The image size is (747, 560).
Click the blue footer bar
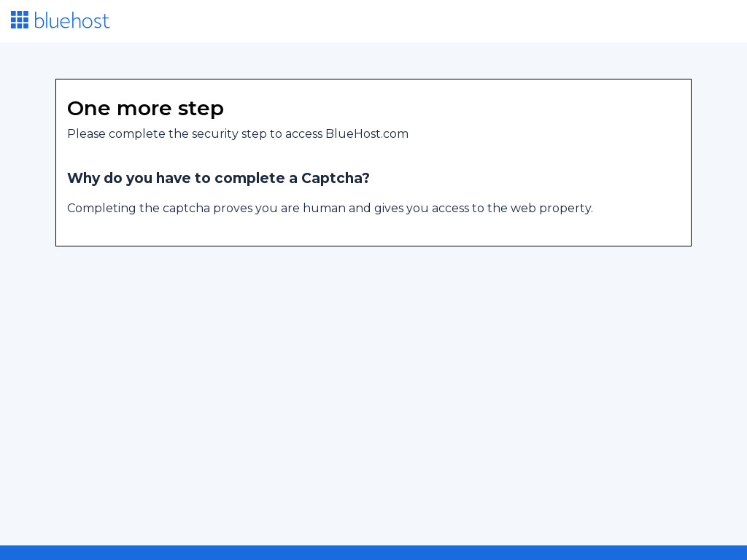pos(373,553)
